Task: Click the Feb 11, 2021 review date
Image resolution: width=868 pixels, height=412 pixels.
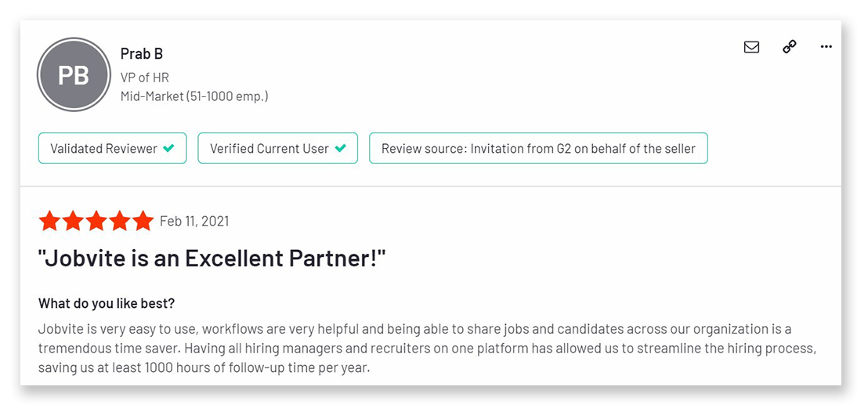Action: tap(194, 222)
